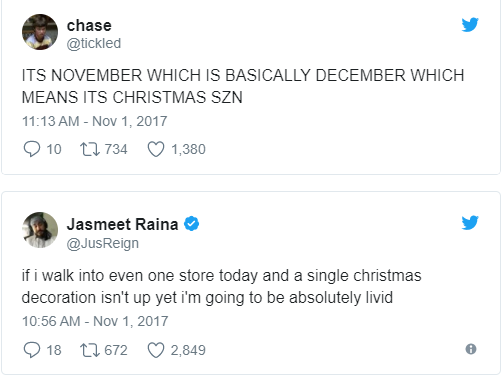This screenshot has width=502, height=375.
Task: Click the Jasmeet Raina display name
Action: (x=122, y=224)
